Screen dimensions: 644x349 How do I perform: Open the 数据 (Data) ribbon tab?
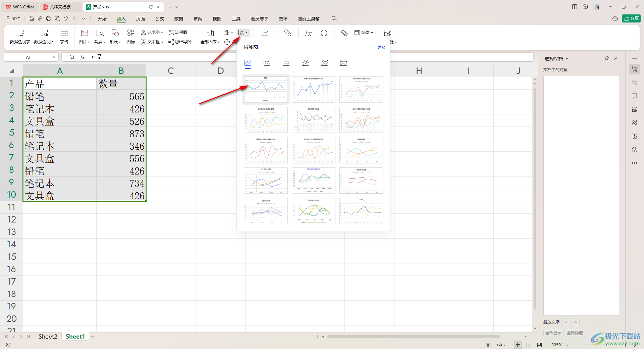tap(179, 19)
